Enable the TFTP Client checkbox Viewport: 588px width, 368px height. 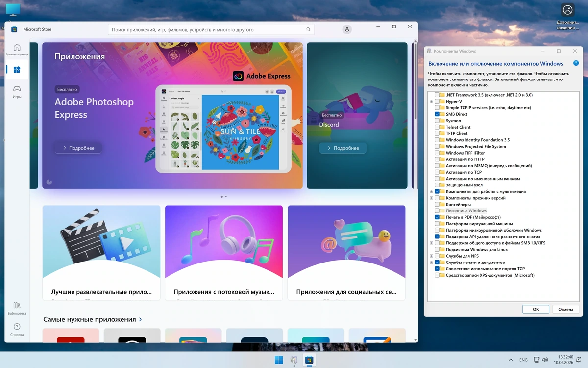[437, 133]
